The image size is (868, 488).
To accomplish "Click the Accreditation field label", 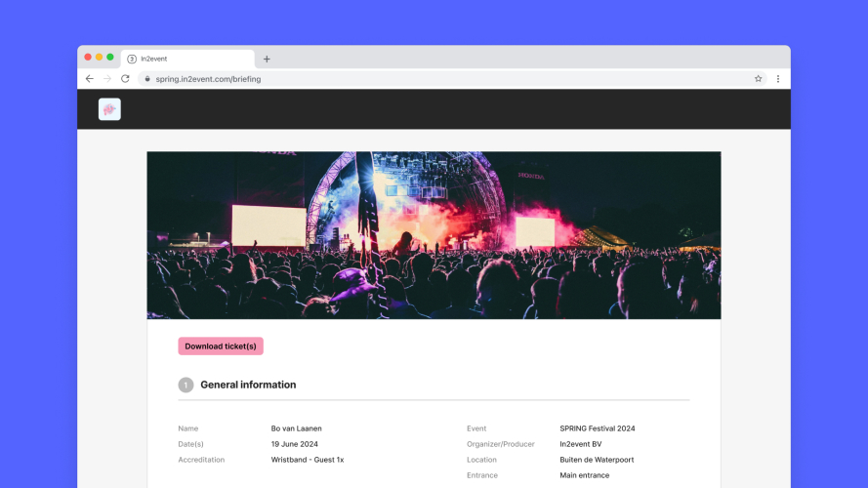I will (x=201, y=460).
